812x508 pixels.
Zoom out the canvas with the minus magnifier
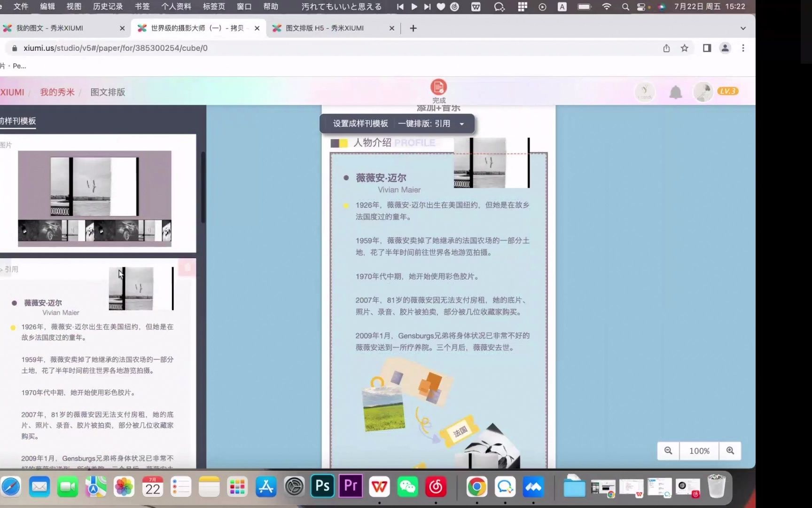tap(668, 451)
